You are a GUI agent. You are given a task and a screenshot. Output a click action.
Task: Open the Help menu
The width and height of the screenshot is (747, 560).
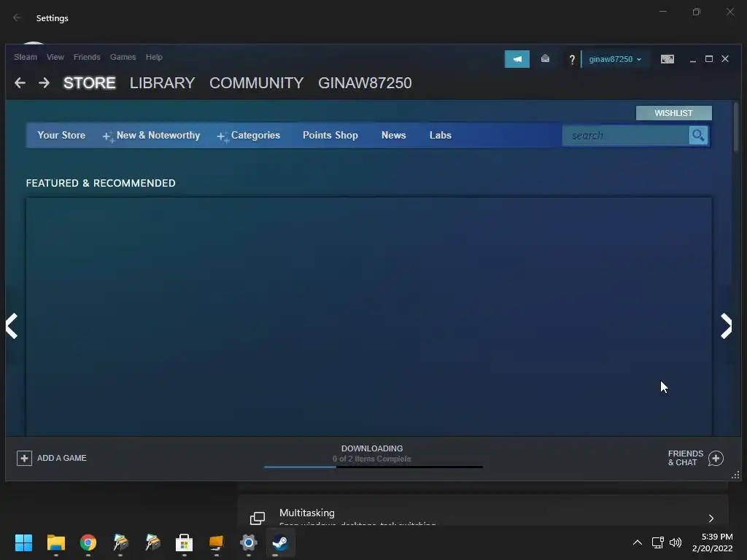pyautogui.click(x=154, y=57)
